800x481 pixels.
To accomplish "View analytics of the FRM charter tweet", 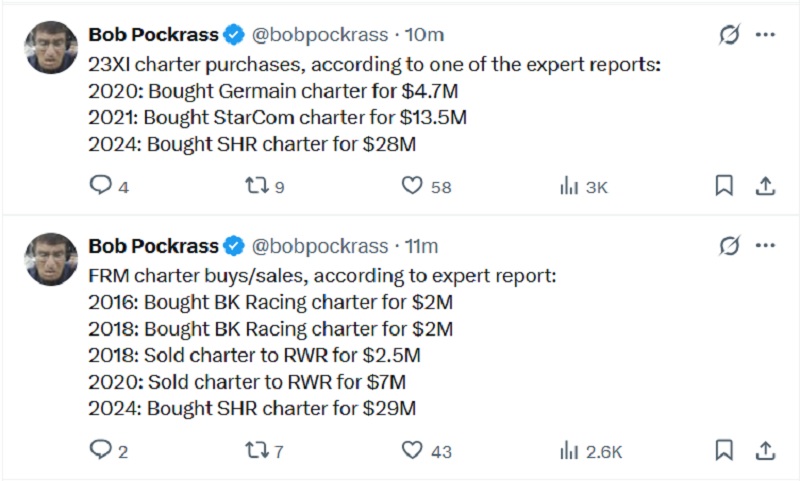I will (569, 451).
